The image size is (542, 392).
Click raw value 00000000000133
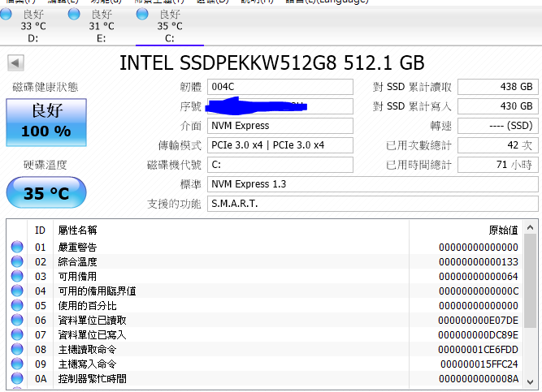[x=479, y=262]
